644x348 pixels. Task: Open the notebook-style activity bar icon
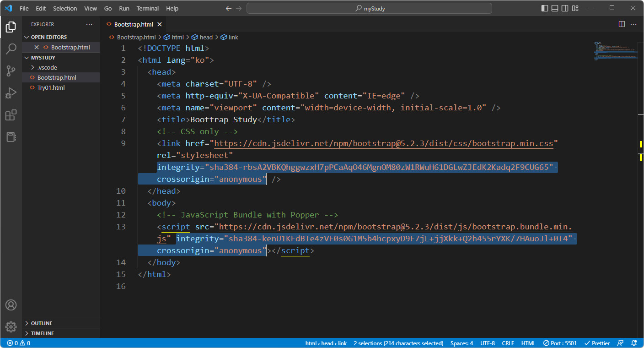coord(11,137)
